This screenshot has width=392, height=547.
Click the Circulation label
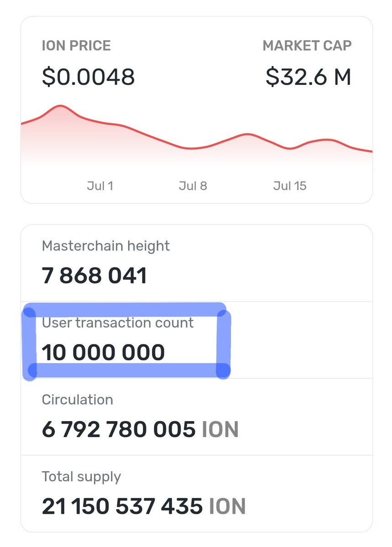point(78,400)
